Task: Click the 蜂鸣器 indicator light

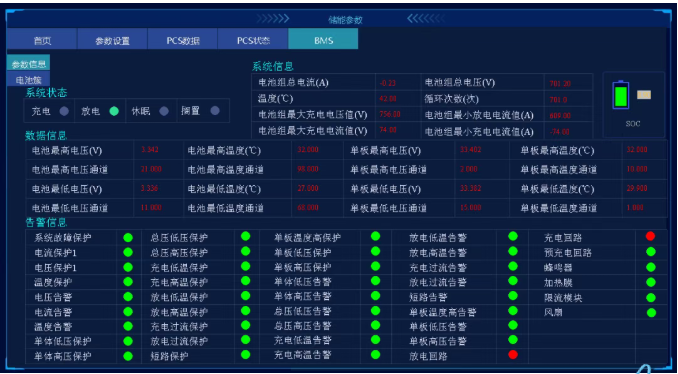Action: pyautogui.click(x=651, y=267)
